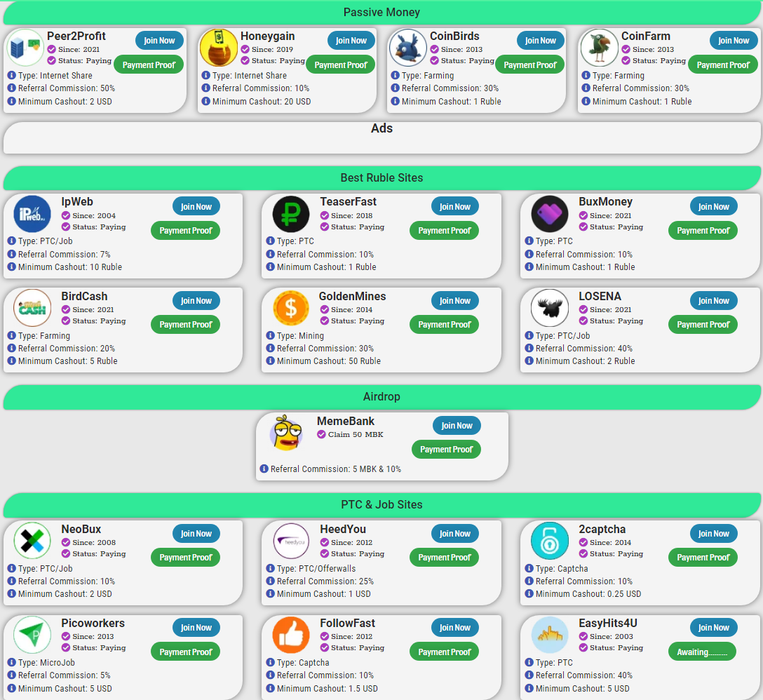
Task: Join BirdCash via Join Now
Action: coord(196,300)
